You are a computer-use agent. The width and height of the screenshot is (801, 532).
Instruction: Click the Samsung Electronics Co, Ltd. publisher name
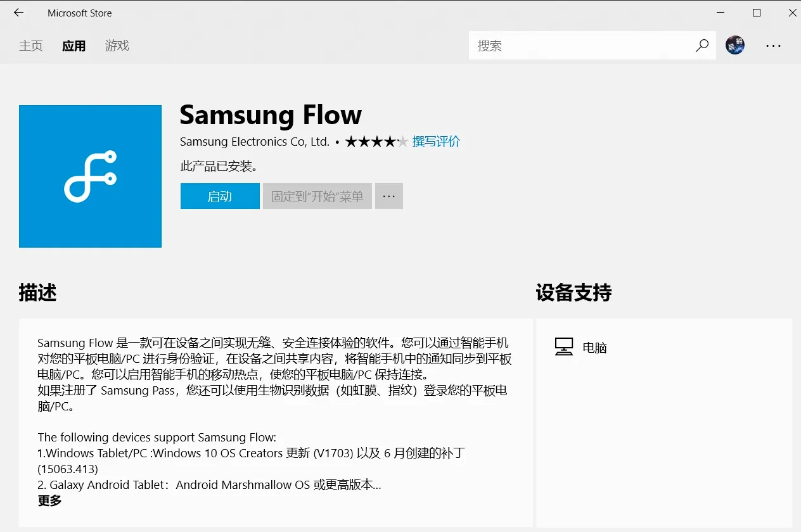click(x=254, y=142)
